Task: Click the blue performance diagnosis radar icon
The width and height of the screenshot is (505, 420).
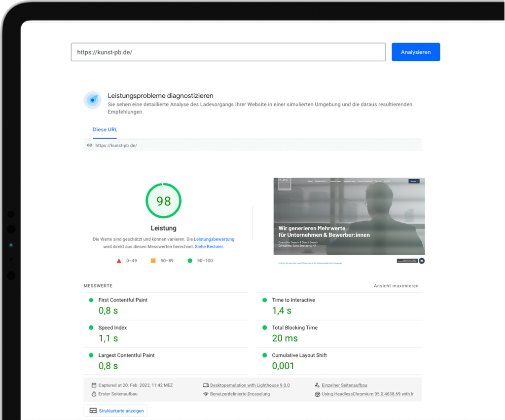Action: (92, 100)
